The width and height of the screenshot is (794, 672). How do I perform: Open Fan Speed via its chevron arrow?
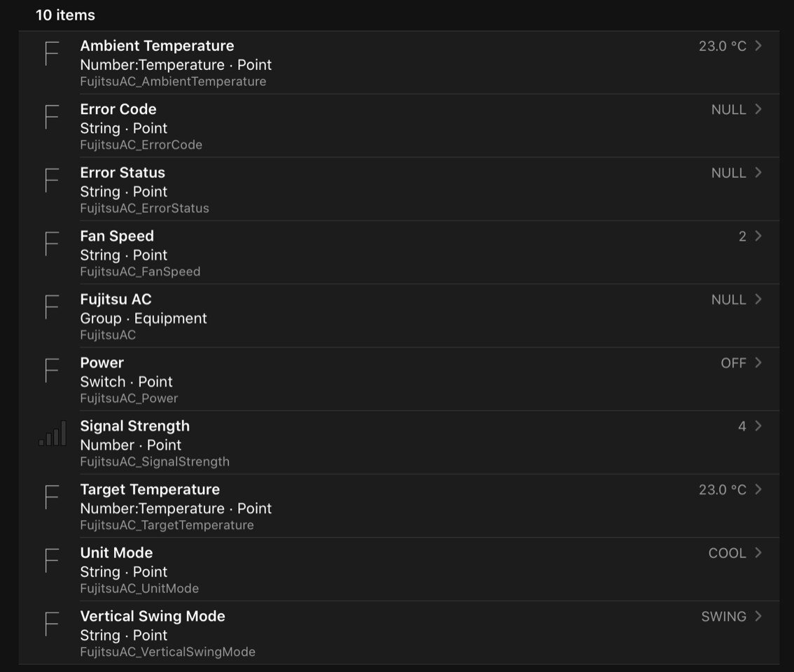coord(758,235)
